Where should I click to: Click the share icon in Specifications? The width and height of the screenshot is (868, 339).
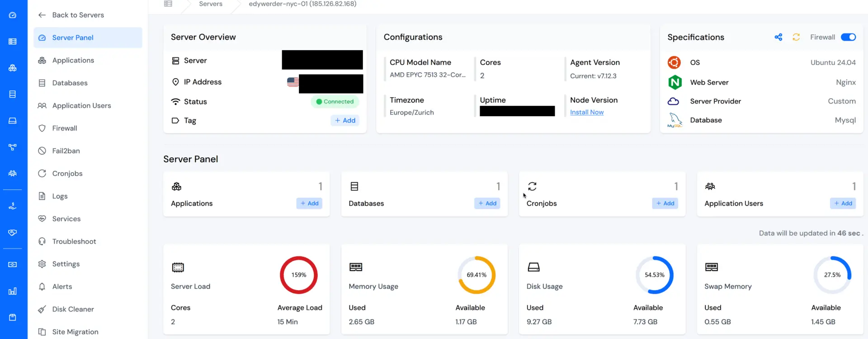tap(778, 37)
